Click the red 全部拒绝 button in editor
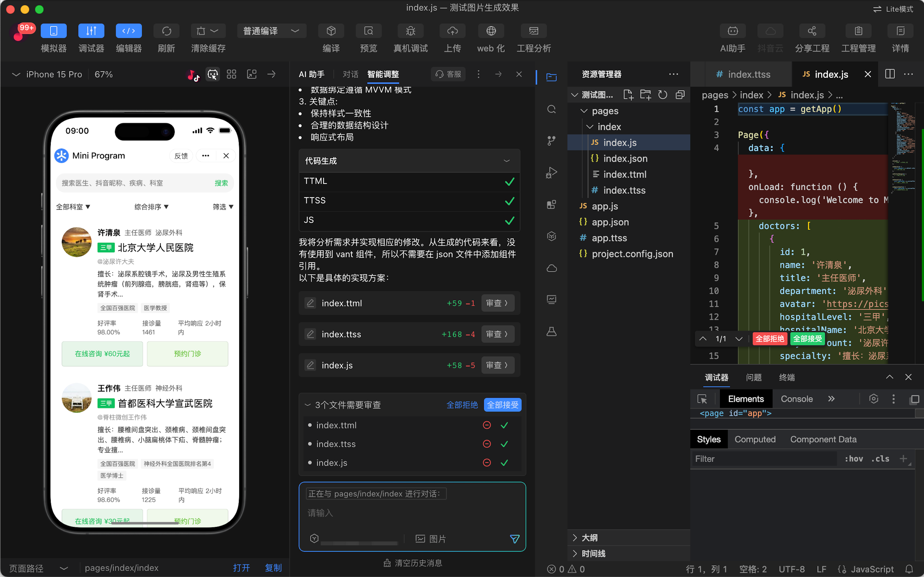The image size is (924, 577). pyautogui.click(x=770, y=339)
